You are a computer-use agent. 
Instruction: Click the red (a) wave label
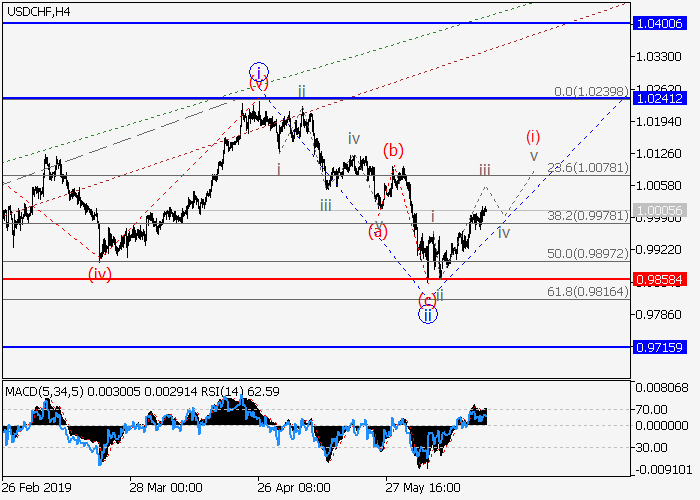(x=378, y=231)
